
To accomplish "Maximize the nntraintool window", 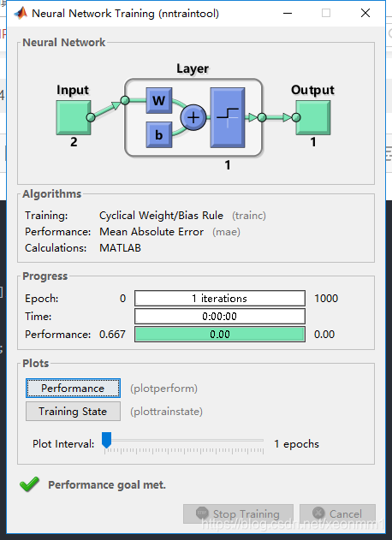I will pos(326,13).
